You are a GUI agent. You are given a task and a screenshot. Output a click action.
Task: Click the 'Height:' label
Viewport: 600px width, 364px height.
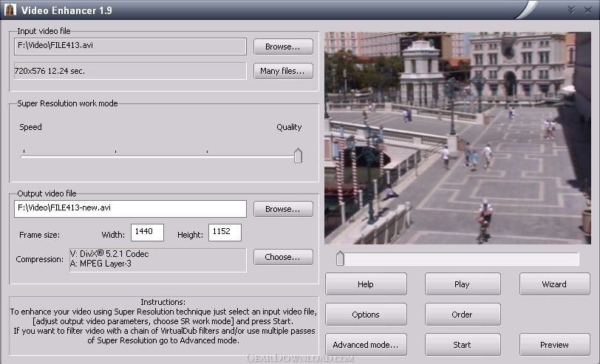click(x=190, y=235)
